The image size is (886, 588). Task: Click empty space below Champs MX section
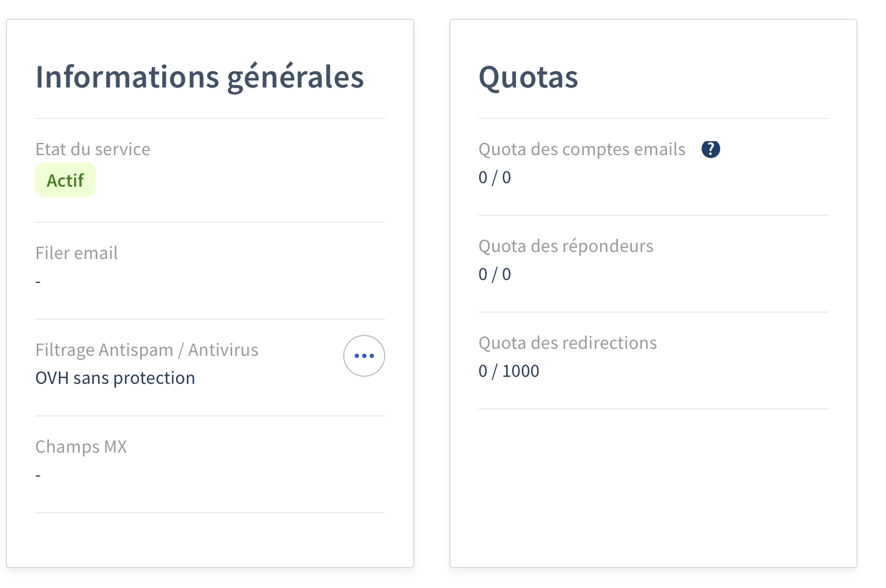pyautogui.click(x=210, y=540)
